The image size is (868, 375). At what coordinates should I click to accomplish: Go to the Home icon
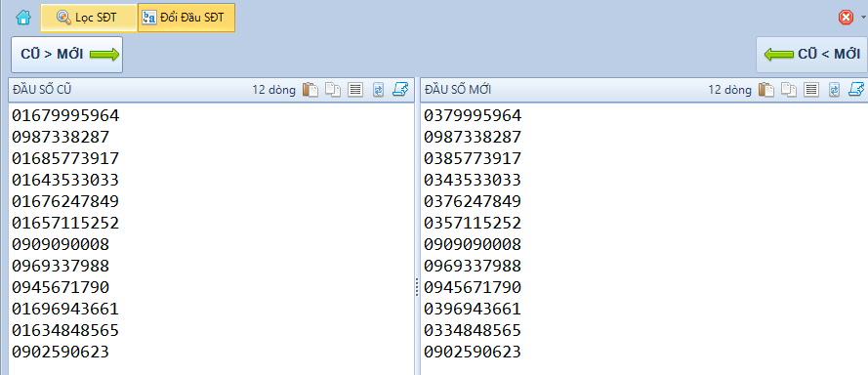23,18
